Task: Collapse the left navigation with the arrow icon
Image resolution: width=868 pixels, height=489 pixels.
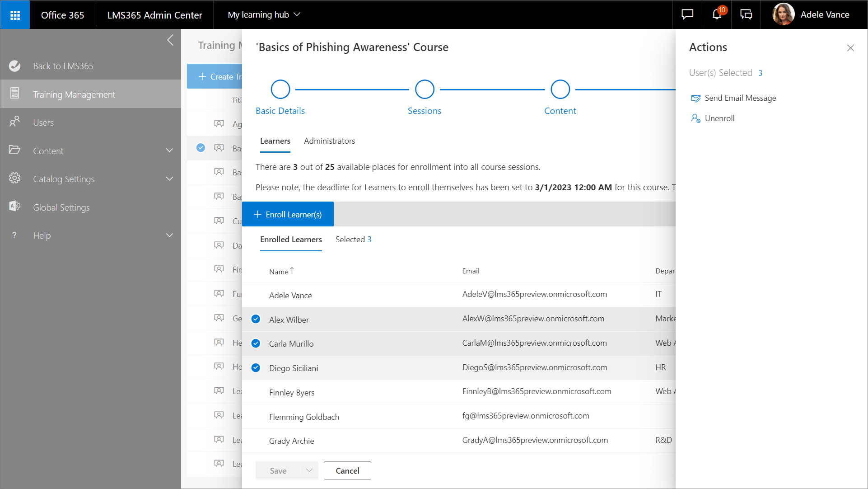Action: click(170, 40)
